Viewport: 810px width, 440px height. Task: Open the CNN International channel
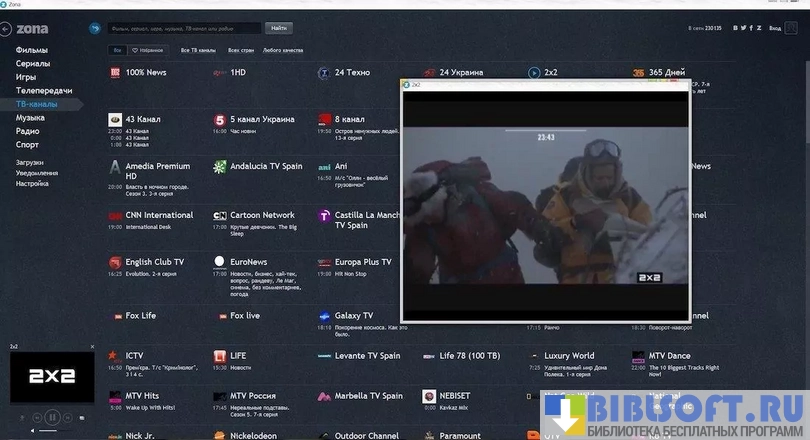tap(159, 215)
